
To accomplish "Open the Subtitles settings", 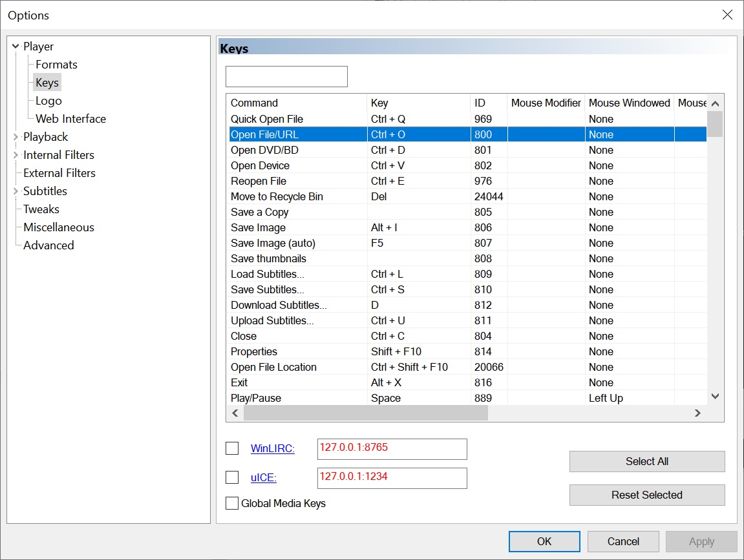I will click(45, 191).
